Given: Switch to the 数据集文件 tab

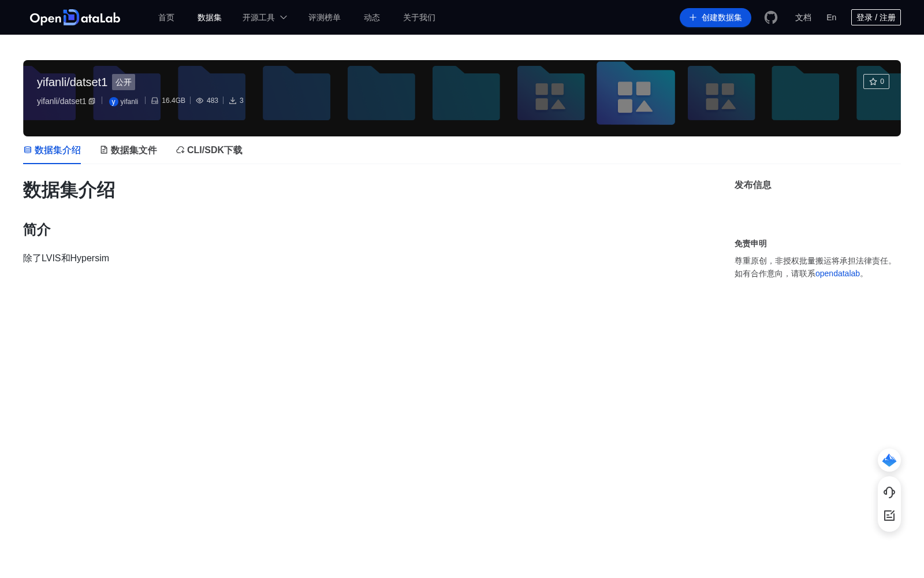Looking at the screenshot, I should (x=128, y=150).
